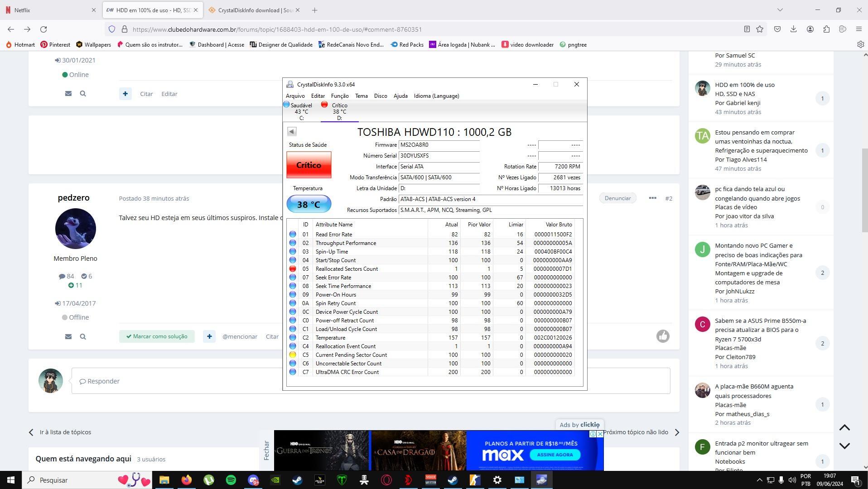Screen dimensions: 868x489
Task: Click the Firefox forward arrow
Action: (27, 29)
